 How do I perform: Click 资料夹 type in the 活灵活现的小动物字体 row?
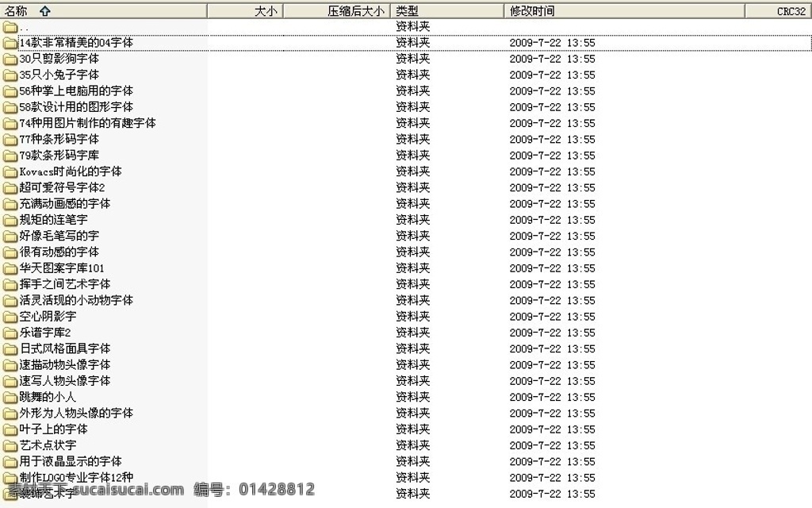412,299
